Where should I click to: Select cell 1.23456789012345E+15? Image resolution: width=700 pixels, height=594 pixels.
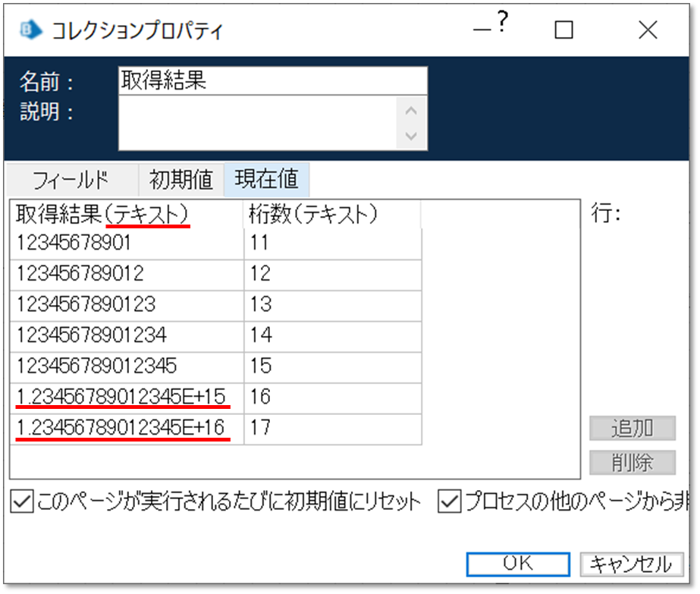(127, 398)
